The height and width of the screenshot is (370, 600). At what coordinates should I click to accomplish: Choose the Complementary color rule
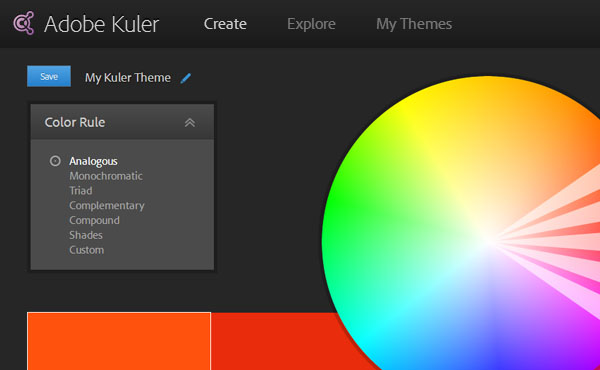107,205
